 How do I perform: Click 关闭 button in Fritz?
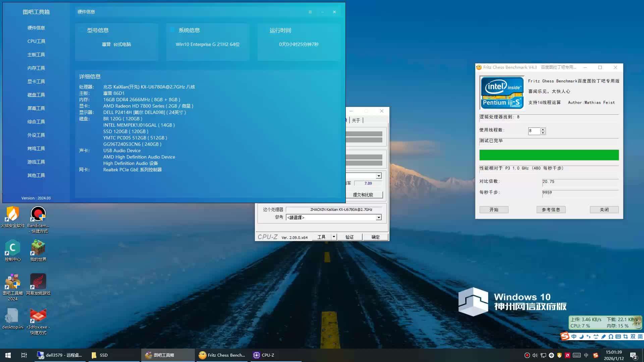pos(604,209)
